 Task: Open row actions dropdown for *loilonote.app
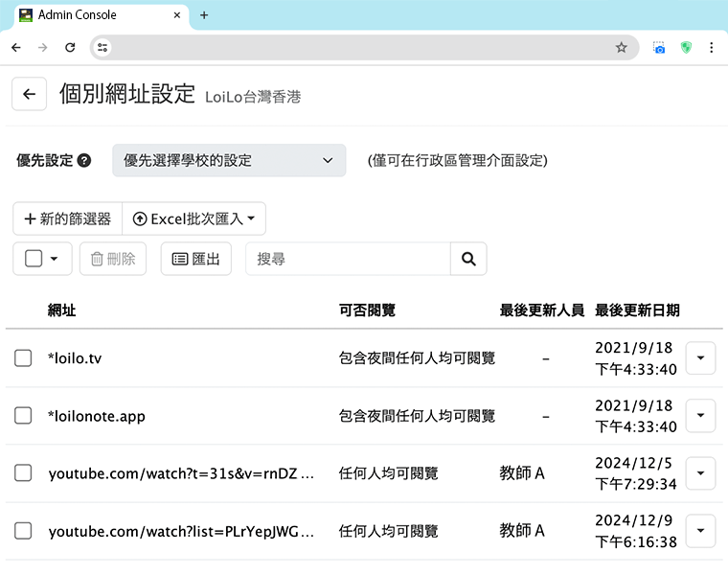(x=700, y=415)
